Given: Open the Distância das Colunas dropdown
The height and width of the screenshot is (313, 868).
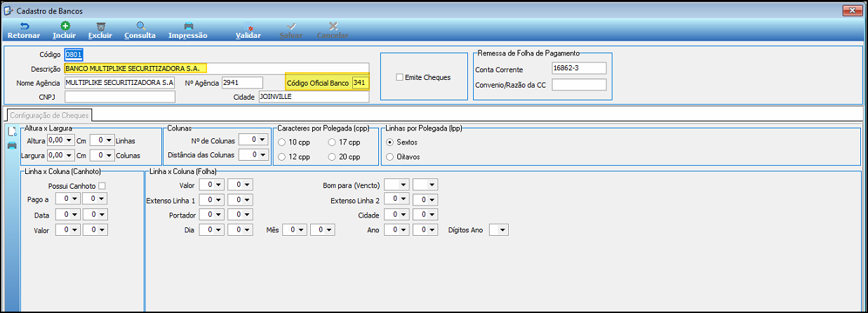Looking at the screenshot, I should click(x=253, y=154).
